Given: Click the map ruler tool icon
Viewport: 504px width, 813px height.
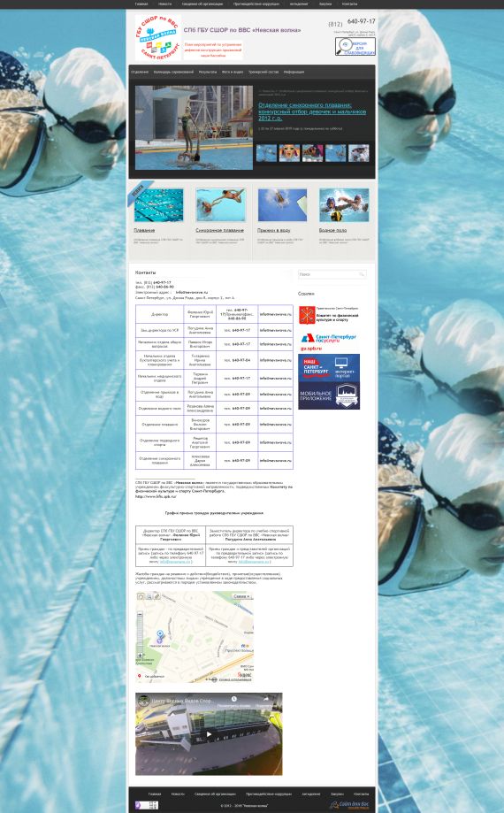Looking at the screenshot, I should [x=157, y=597].
